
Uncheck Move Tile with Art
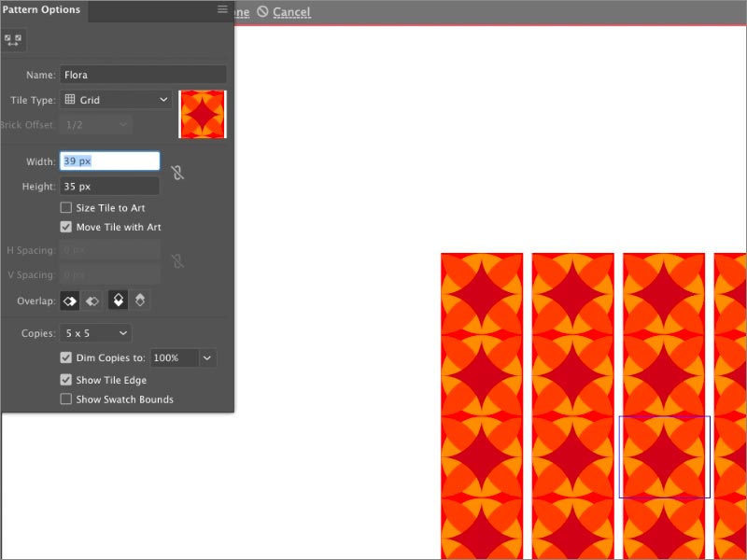[x=66, y=227]
